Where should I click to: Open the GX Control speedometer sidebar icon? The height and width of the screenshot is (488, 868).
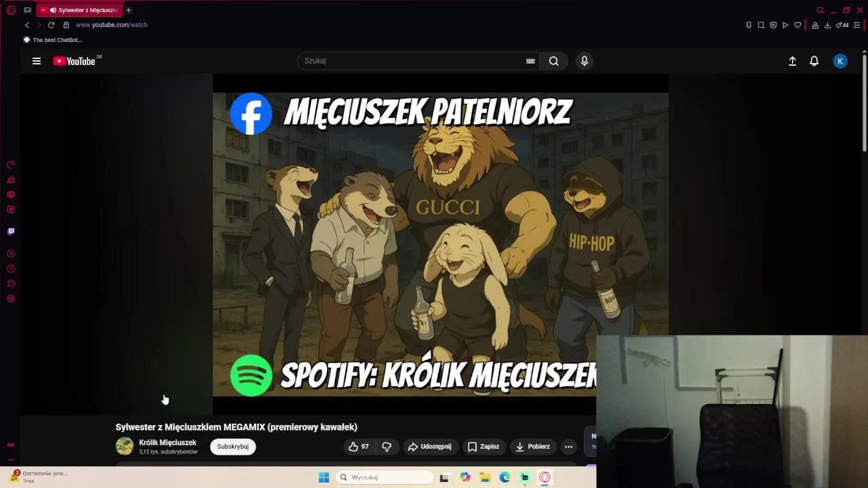click(x=11, y=165)
